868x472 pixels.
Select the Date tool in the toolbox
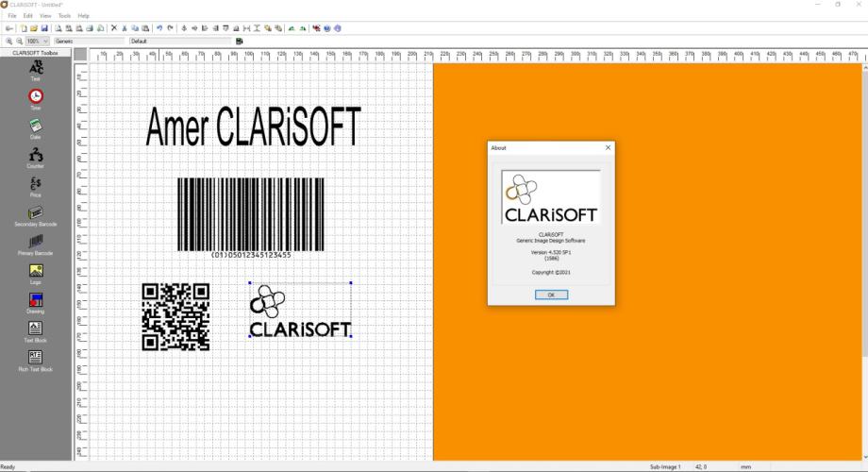coord(36,128)
